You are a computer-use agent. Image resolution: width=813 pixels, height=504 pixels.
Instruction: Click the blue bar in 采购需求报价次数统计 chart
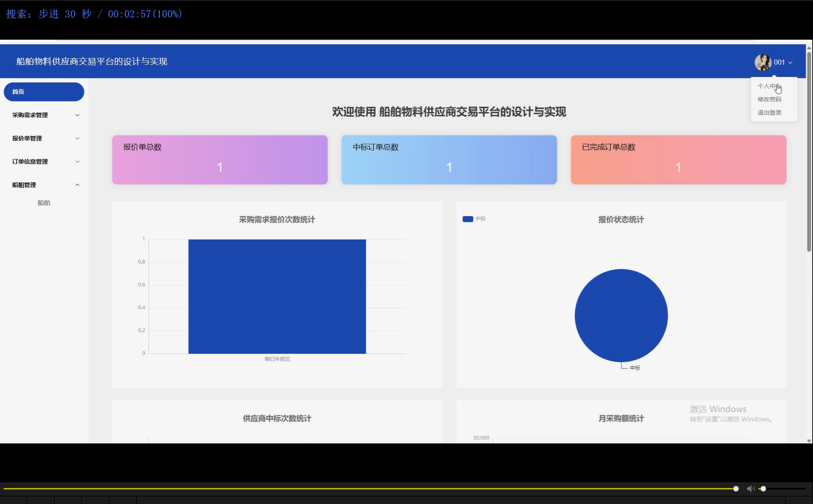[x=277, y=297]
